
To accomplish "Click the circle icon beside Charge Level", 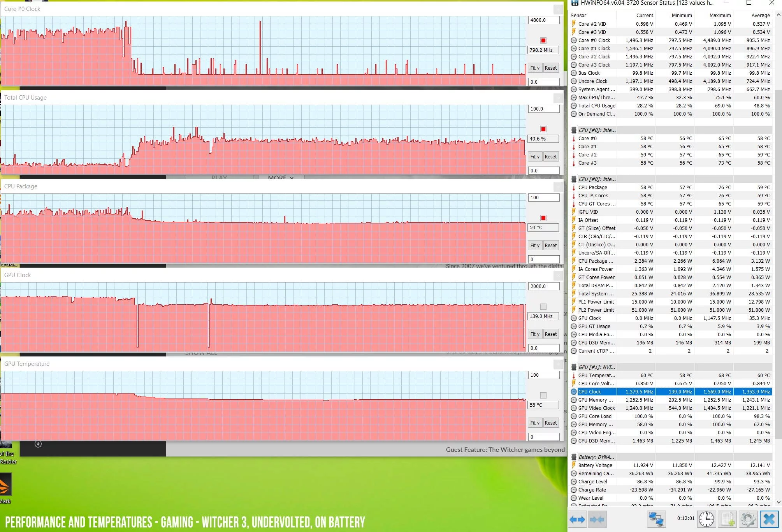I will click(x=574, y=481).
